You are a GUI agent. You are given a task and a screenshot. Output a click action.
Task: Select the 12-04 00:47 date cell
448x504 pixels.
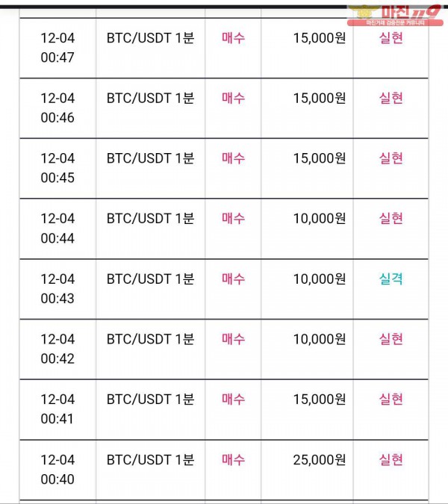57,48
